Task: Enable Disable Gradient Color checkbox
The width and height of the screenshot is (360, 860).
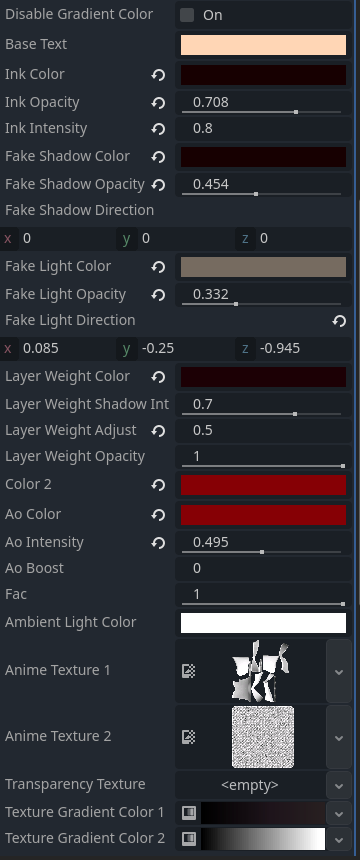Action: tap(187, 15)
